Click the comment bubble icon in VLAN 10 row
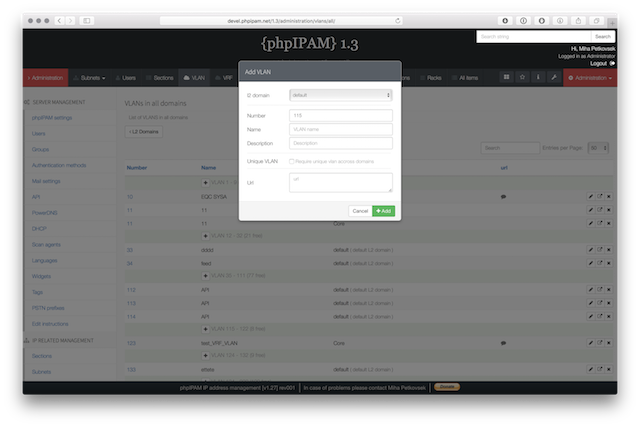640x427 pixels. tap(503, 197)
